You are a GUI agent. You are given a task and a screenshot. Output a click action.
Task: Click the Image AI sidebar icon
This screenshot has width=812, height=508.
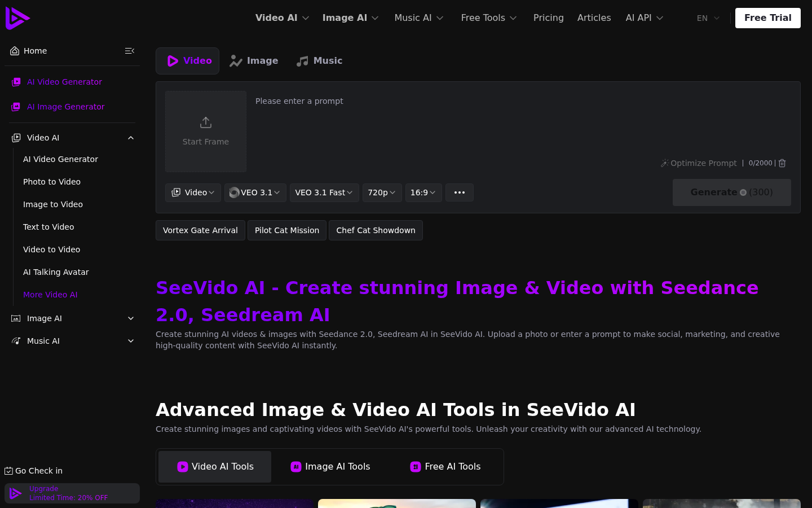coord(16,318)
